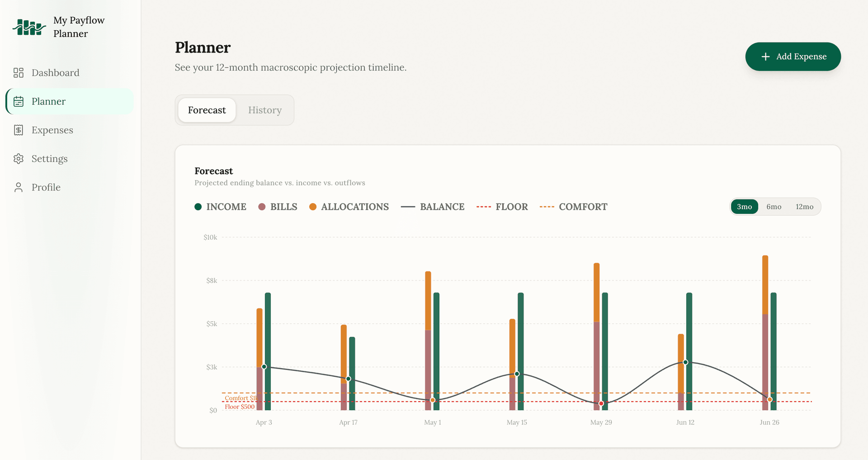
Task: Select the Dashboard icon in the sidebar
Action: click(19, 72)
